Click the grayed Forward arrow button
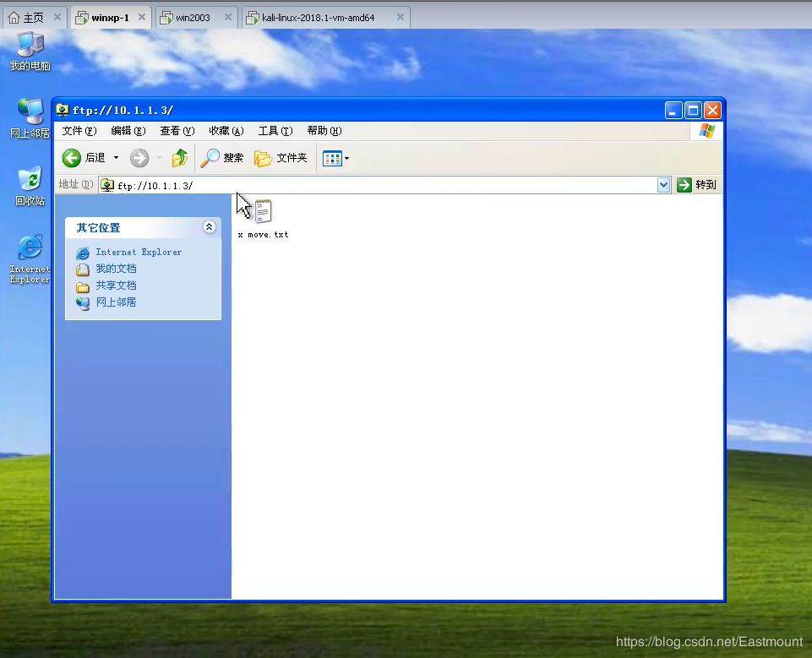 pyautogui.click(x=139, y=158)
